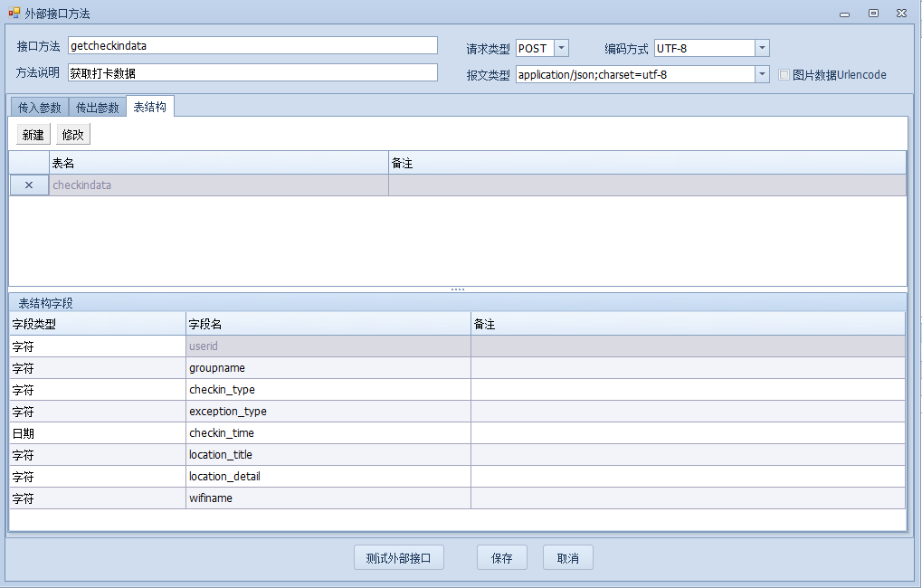Image resolution: width=922 pixels, height=588 pixels.
Task: Click the X delete icon beside checkindata
Action: [29, 185]
